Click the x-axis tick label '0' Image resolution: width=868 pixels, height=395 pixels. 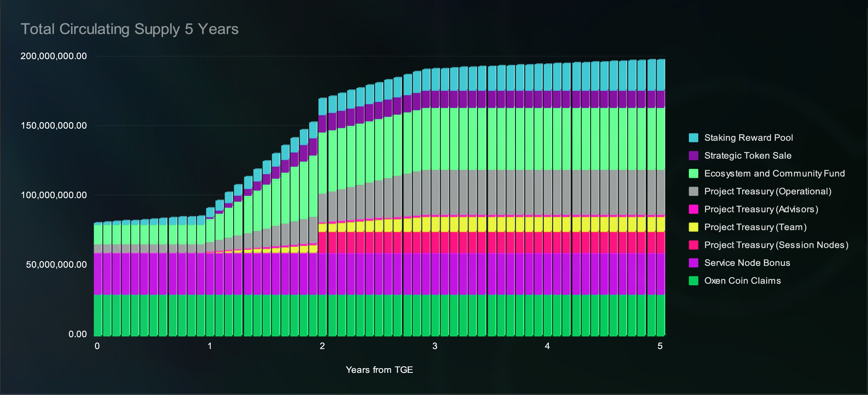pyautogui.click(x=97, y=346)
